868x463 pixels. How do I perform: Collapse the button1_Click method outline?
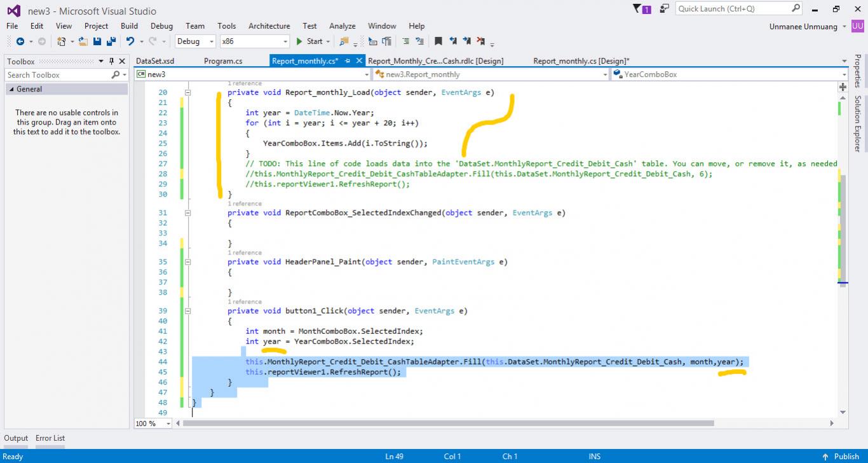187,311
